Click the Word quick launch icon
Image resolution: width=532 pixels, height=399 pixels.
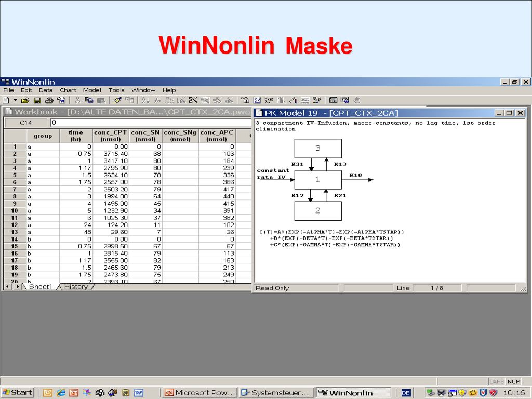point(138,393)
